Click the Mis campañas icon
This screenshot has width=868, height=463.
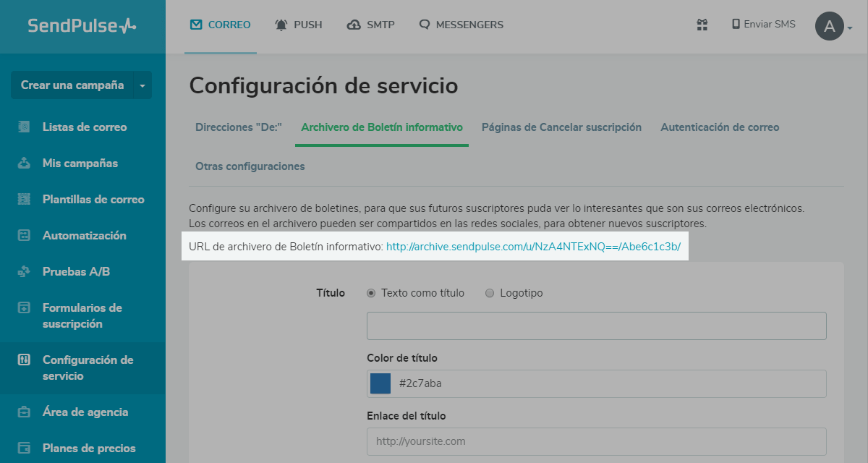click(24, 163)
